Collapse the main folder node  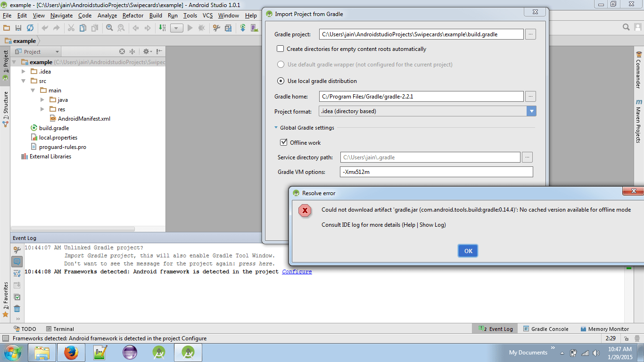click(x=33, y=90)
